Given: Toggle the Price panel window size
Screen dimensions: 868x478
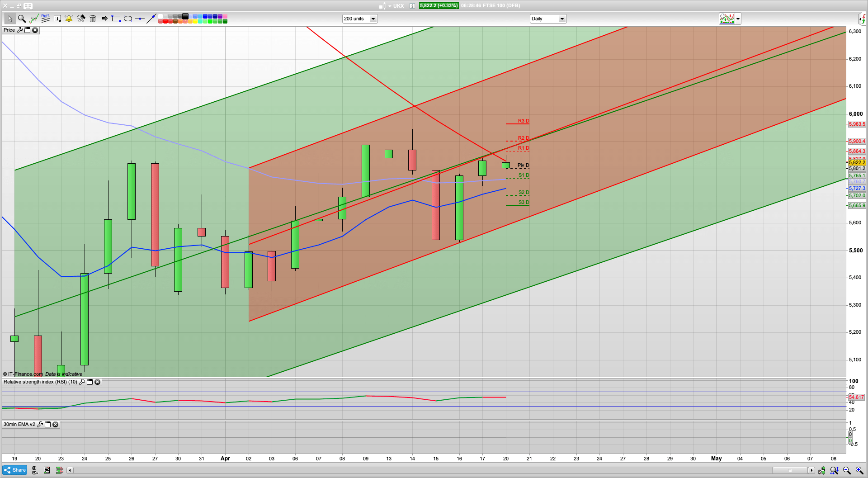Looking at the screenshot, I should click(27, 30).
